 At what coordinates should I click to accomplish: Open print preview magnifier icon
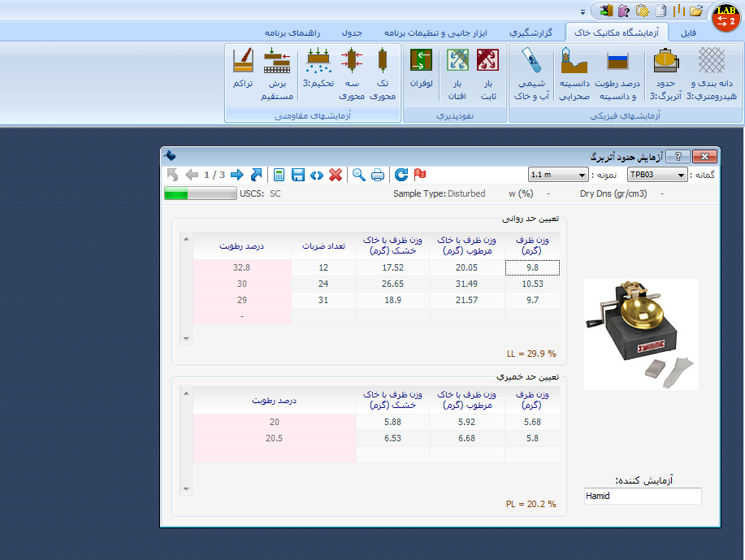(358, 175)
